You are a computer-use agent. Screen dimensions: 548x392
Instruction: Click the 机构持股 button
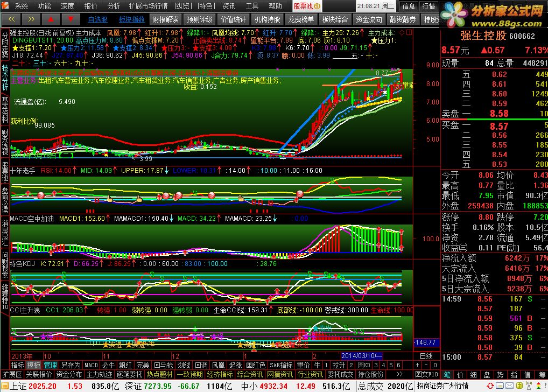[x=268, y=19]
